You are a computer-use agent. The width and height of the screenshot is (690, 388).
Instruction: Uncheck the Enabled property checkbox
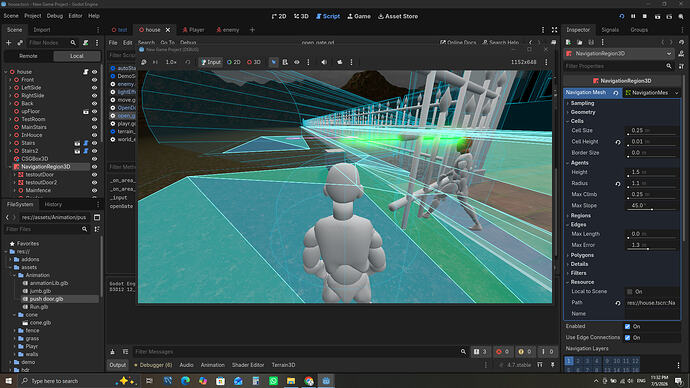(628, 326)
